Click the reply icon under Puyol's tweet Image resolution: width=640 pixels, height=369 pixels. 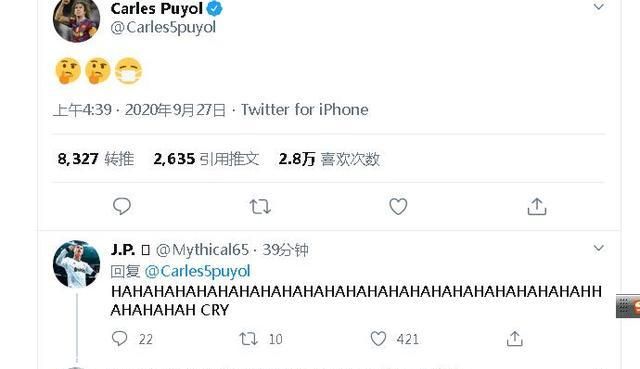[x=122, y=206]
